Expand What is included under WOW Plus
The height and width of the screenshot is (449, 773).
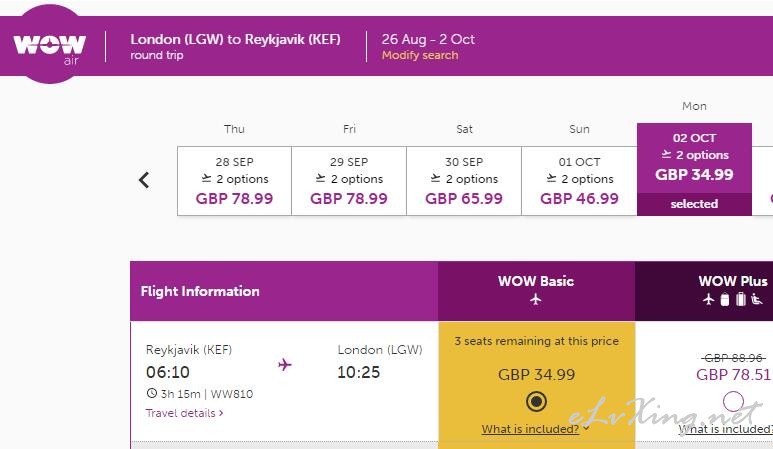[x=725, y=429]
